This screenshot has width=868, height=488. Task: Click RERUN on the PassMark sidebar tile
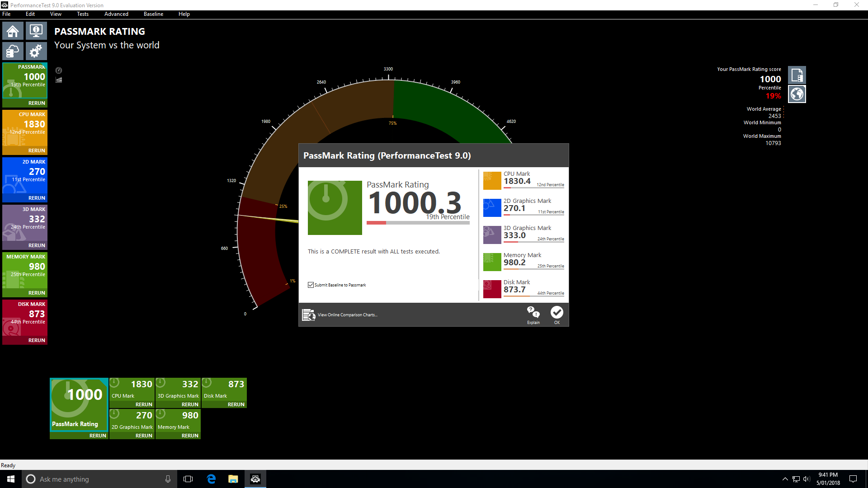click(x=37, y=103)
